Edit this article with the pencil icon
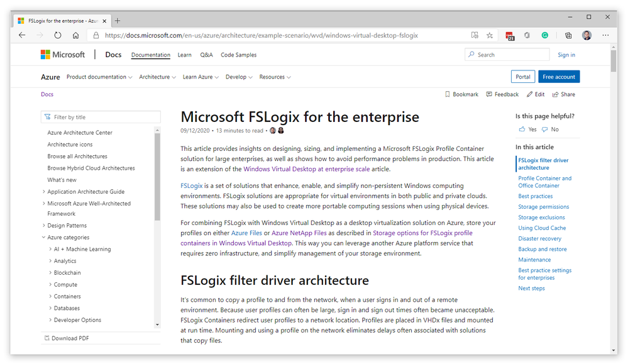Screen dimensions: 628x364 click(536, 94)
